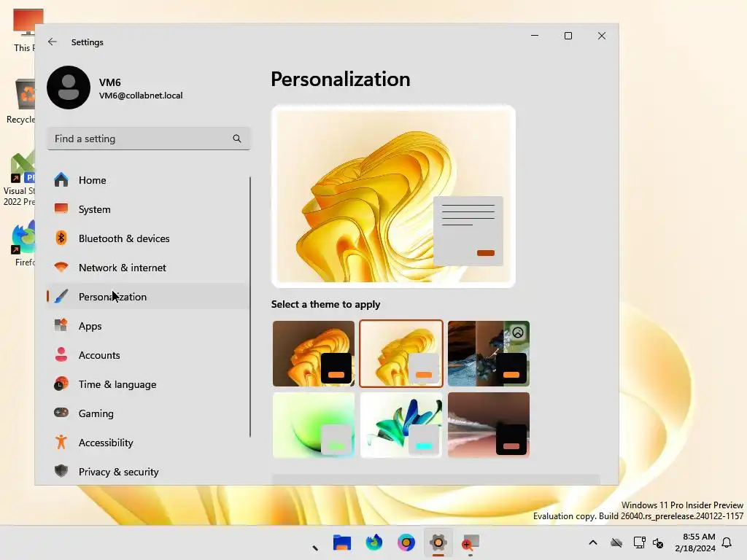Image resolution: width=747 pixels, height=560 pixels.
Task: Open Network & internet settings
Action: [x=147, y=268]
